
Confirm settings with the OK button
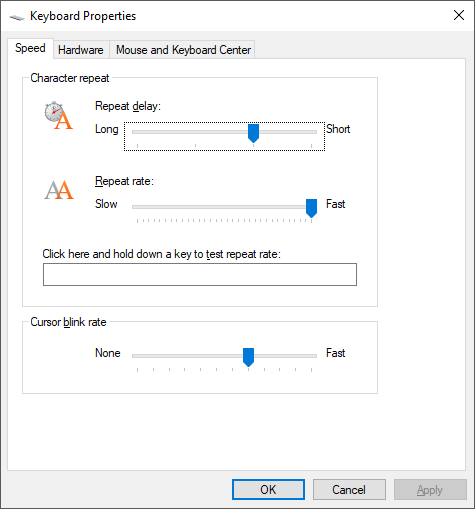pos(268,489)
